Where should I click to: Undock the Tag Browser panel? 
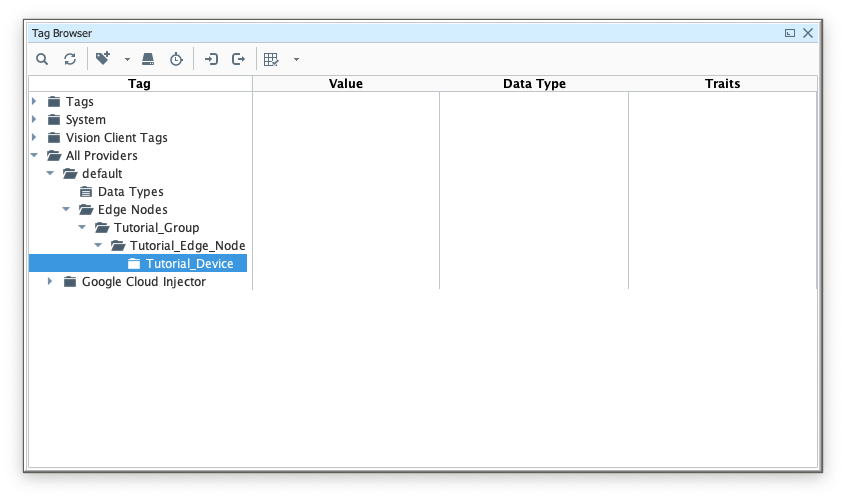[x=790, y=33]
